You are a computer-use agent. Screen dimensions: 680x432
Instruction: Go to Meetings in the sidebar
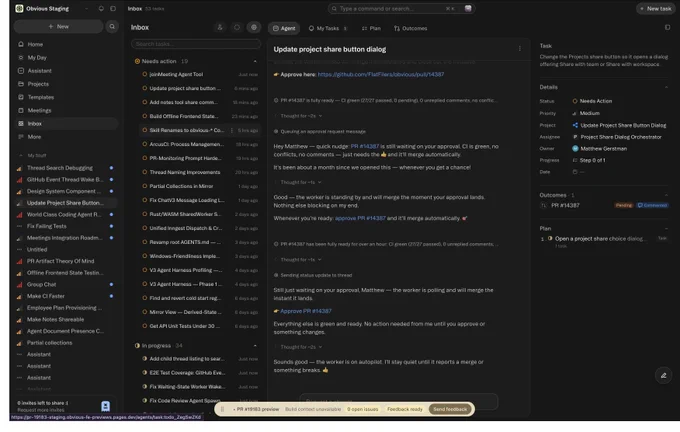coord(39,110)
